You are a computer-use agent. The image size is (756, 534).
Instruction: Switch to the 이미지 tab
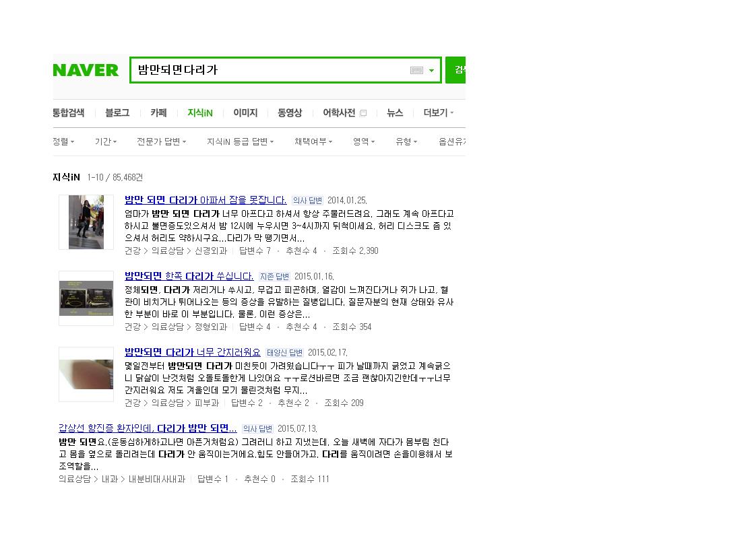(245, 113)
